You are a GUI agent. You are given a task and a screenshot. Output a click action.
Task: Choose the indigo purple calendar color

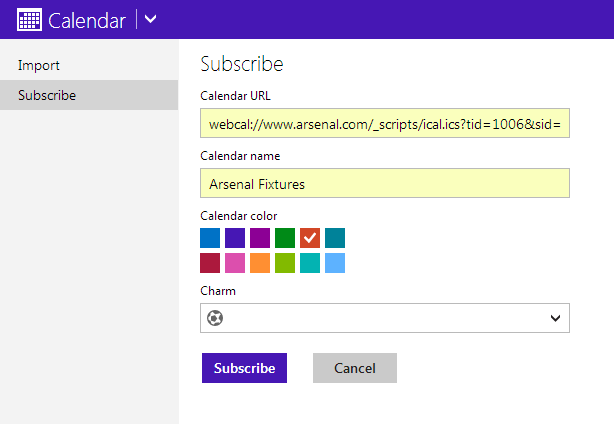click(235, 238)
